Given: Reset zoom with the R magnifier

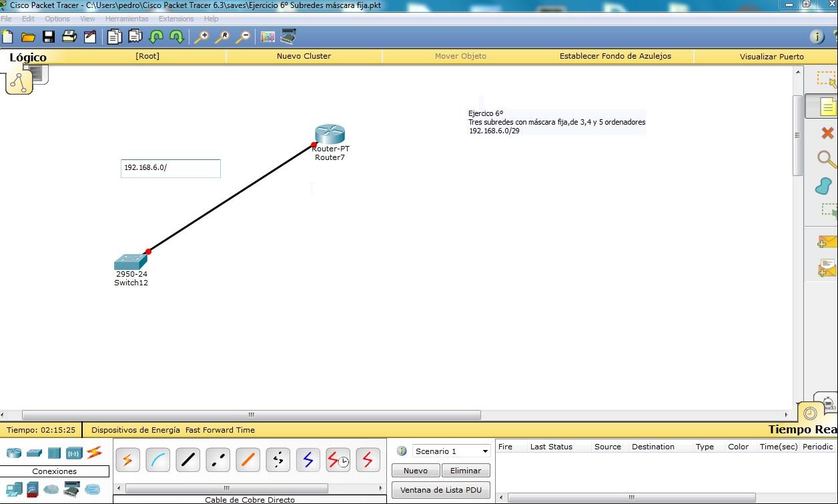Looking at the screenshot, I should [222, 37].
